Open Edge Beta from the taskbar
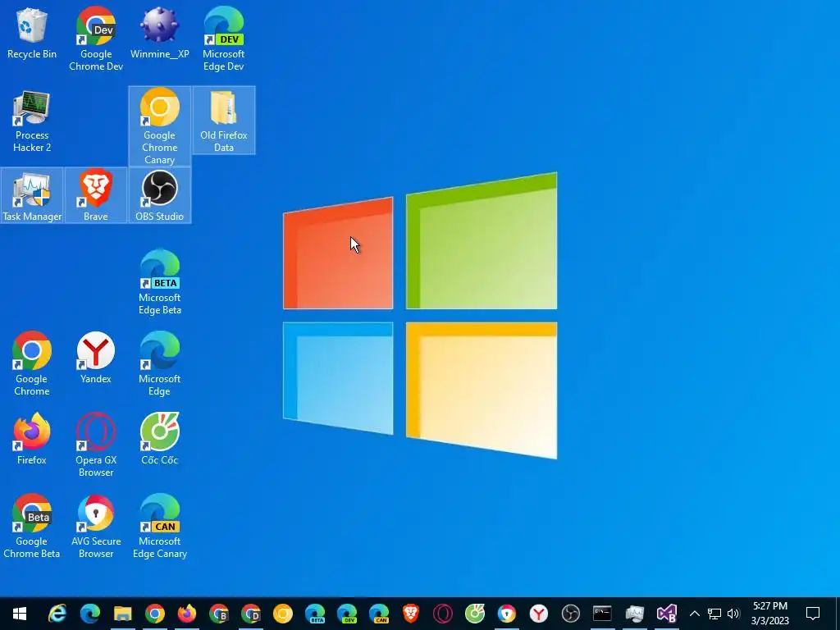Image resolution: width=840 pixels, height=630 pixels. [x=315, y=614]
